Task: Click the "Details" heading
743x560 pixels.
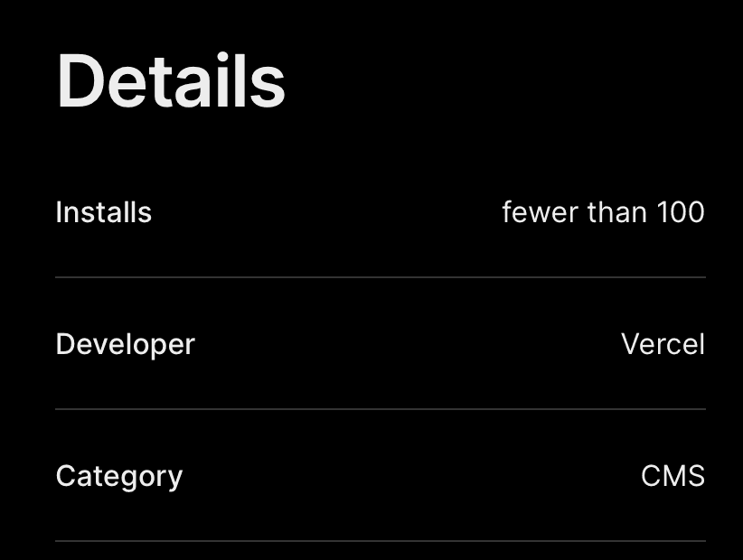Action: [x=171, y=80]
